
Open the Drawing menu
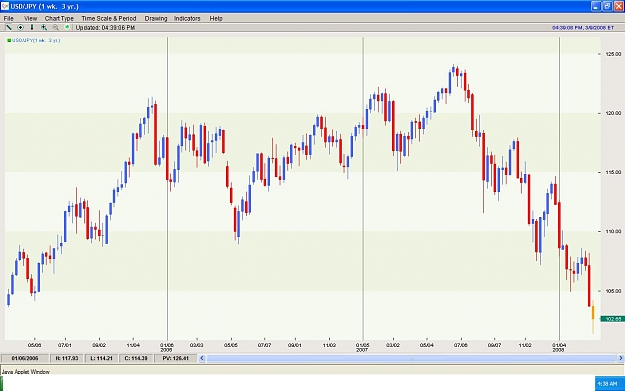156,18
